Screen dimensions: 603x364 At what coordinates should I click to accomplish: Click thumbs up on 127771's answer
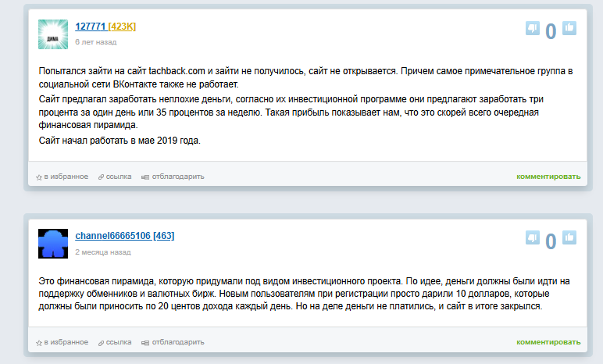(x=569, y=28)
